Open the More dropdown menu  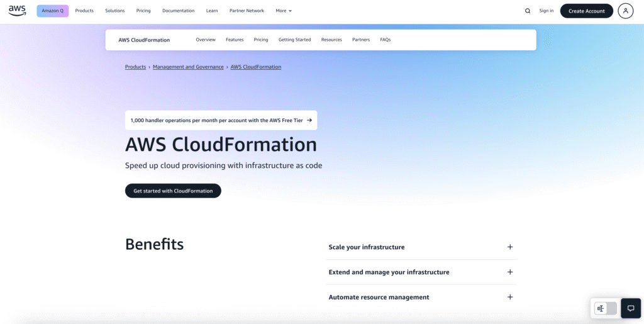pos(284,11)
